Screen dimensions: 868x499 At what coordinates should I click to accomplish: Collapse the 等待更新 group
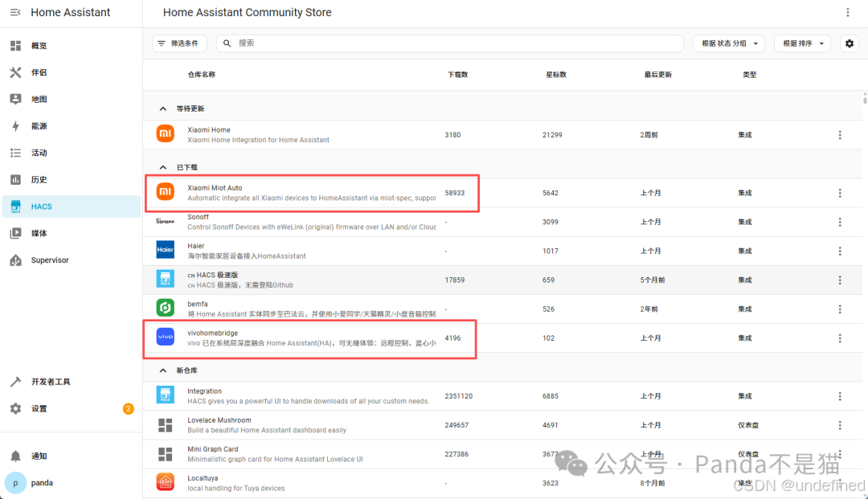[162, 108]
